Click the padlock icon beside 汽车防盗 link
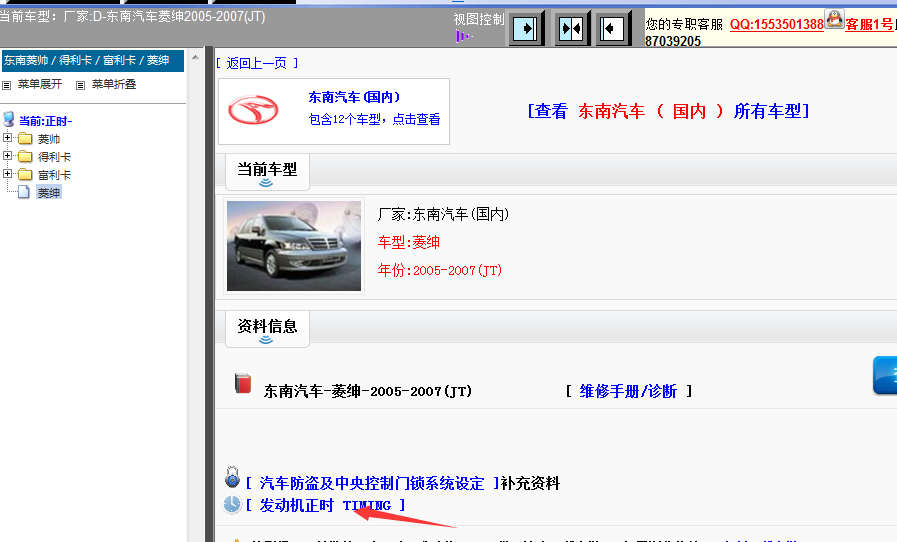 tap(232, 477)
